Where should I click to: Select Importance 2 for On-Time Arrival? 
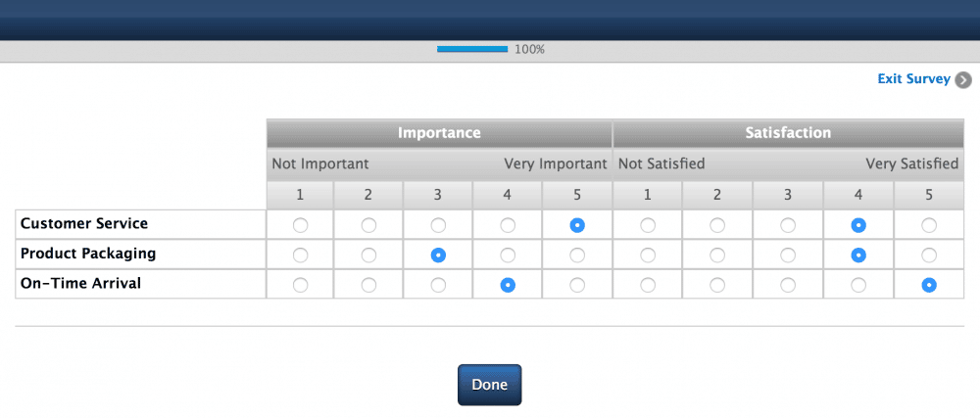point(368,285)
